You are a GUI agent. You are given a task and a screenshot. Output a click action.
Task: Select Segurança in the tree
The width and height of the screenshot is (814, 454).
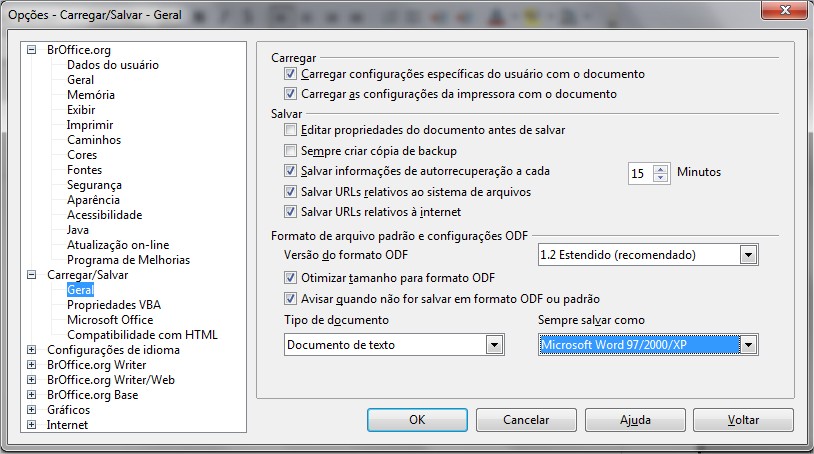(x=94, y=185)
